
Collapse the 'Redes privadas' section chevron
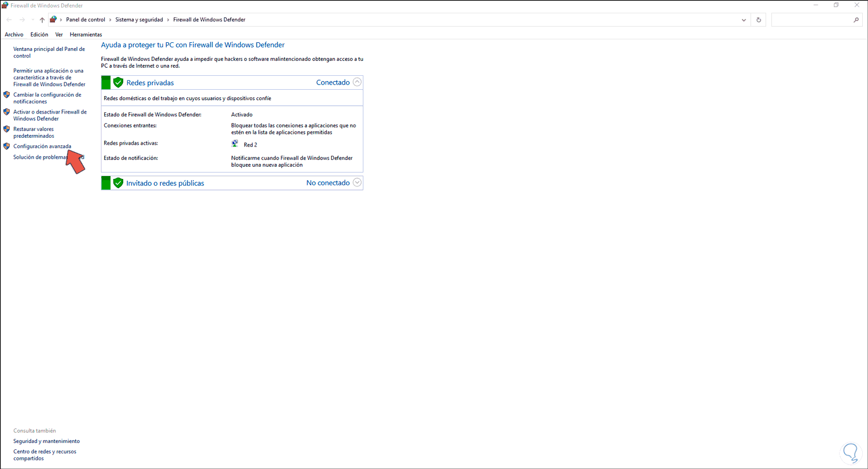(357, 82)
